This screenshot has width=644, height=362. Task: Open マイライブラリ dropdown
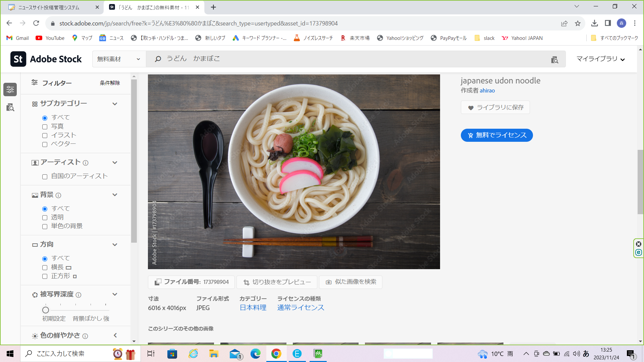pyautogui.click(x=600, y=59)
